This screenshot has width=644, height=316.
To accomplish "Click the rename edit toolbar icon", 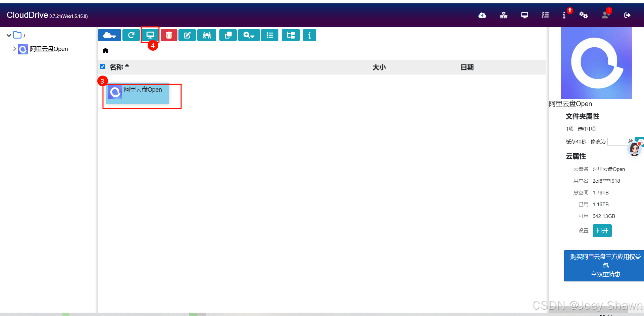I will (187, 35).
